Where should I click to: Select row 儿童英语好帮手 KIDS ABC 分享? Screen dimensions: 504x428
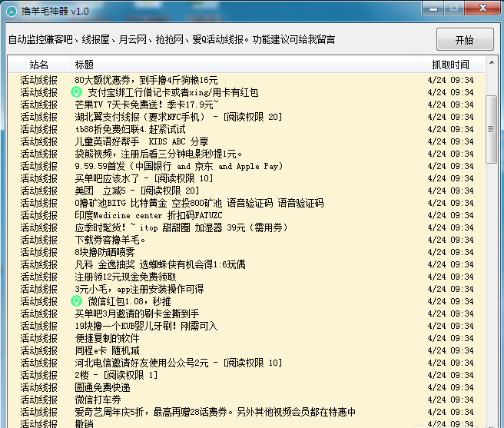tap(246, 141)
